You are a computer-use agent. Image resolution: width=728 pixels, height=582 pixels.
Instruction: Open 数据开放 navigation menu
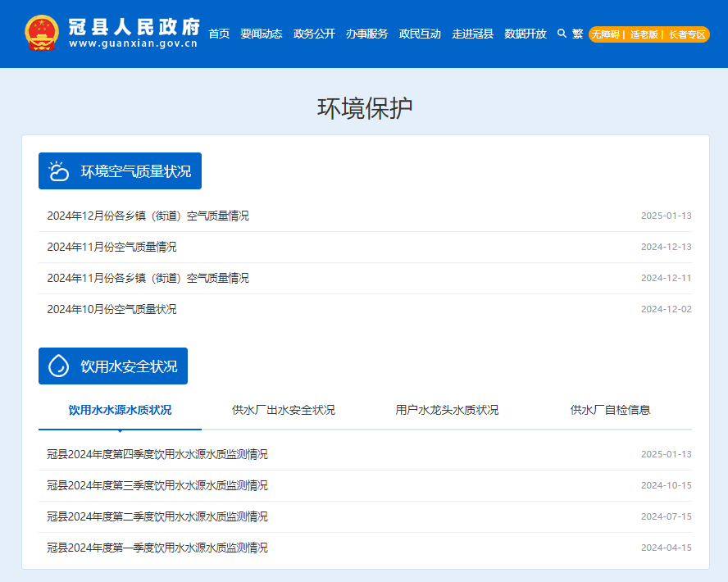pos(526,34)
